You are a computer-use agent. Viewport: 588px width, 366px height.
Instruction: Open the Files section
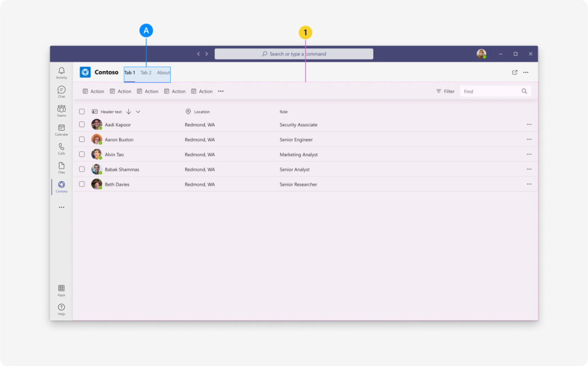click(x=61, y=168)
